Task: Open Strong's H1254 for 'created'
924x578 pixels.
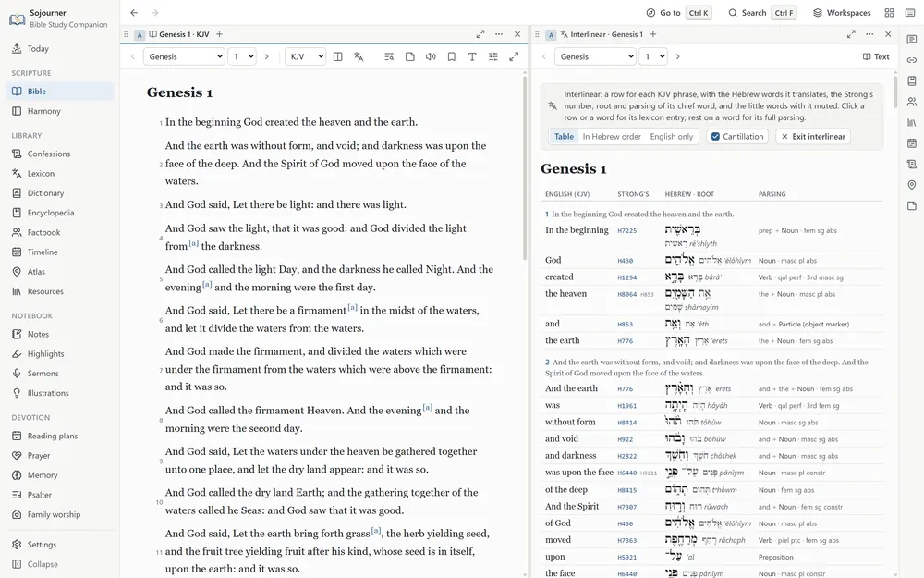Action: click(626, 277)
